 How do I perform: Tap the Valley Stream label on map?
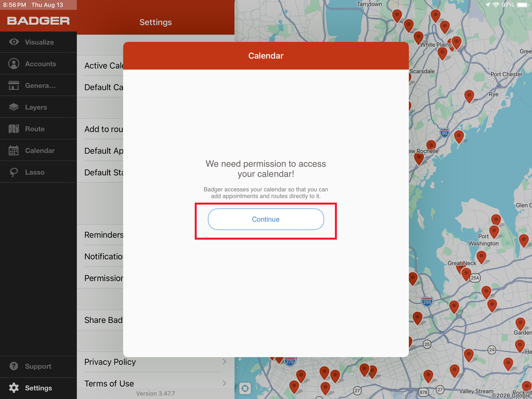point(476,391)
